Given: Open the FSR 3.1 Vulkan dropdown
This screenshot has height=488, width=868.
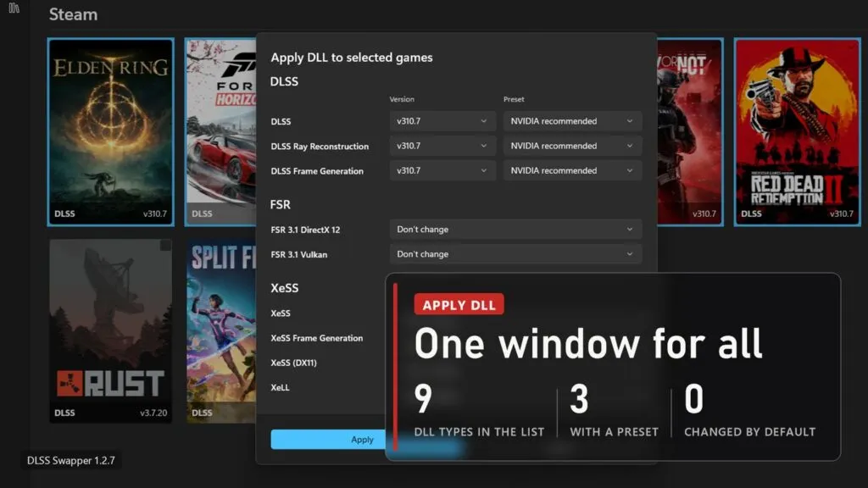Looking at the screenshot, I should [515, 254].
